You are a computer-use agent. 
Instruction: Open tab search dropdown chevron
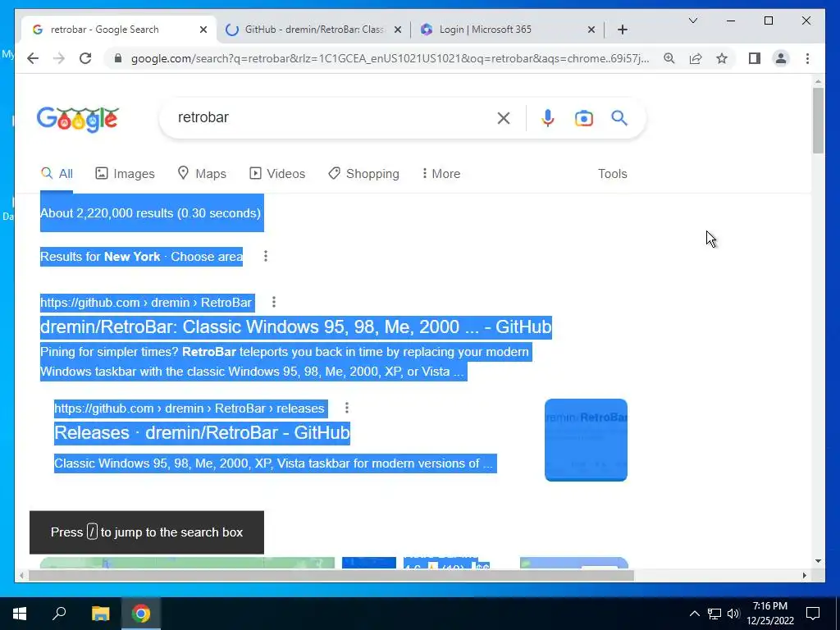(x=692, y=21)
